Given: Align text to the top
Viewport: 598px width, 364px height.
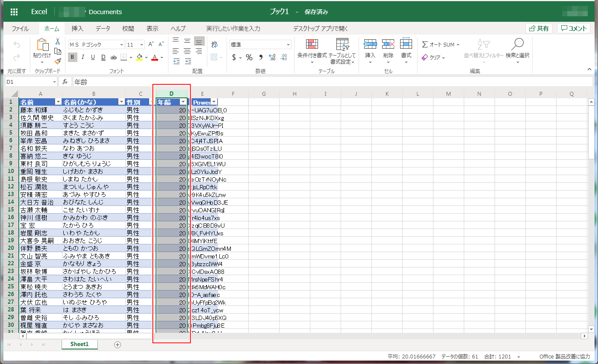Looking at the screenshot, I should tap(176, 41).
